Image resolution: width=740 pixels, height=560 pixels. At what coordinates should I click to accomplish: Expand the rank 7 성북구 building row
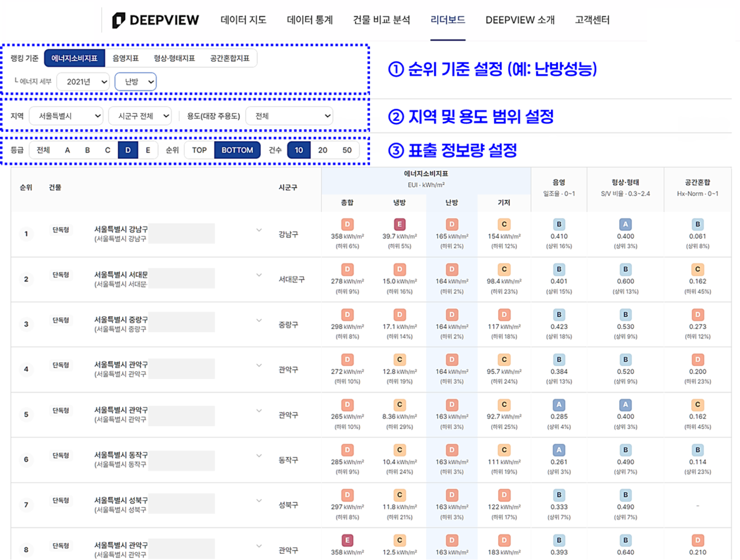click(259, 500)
